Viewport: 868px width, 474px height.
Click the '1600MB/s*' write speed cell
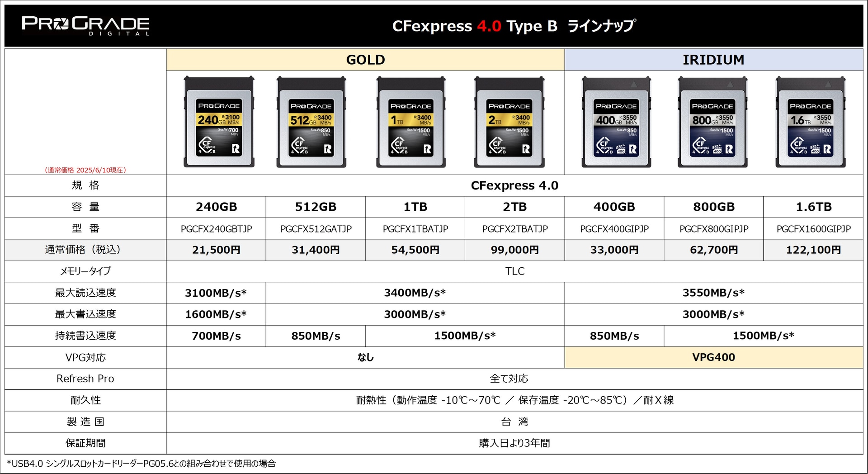(216, 314)
